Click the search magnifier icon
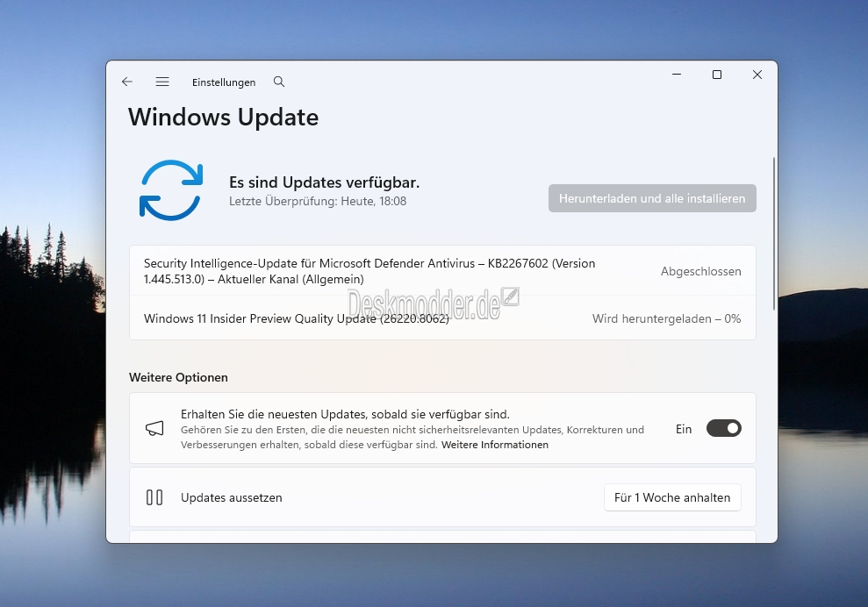Image resolution: width=868 pixels, height=607 pixels. (x=279, y=82)
